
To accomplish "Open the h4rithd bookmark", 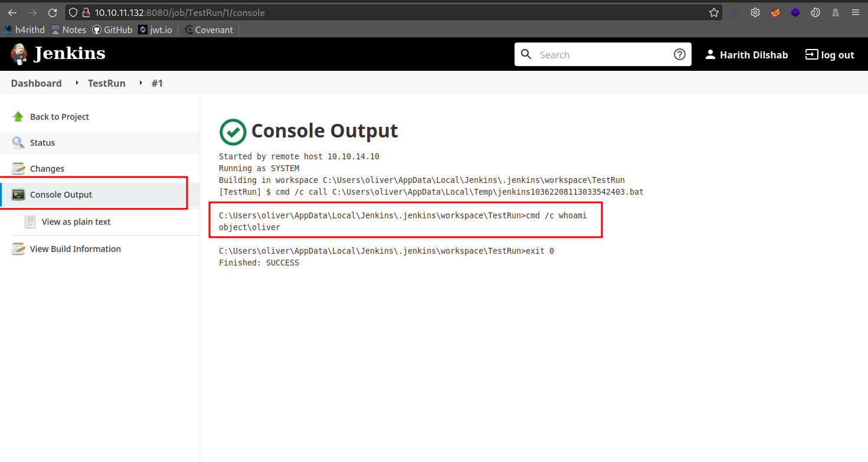I will pyautogui.click(x=24, y=30).
